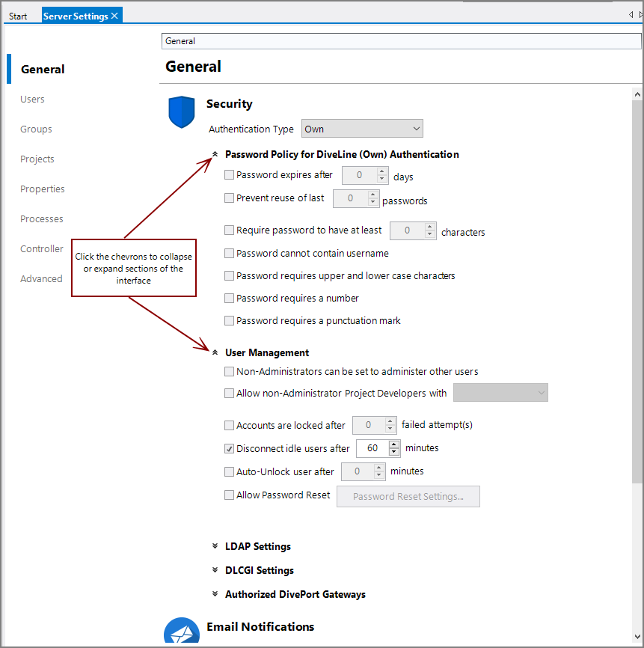
Task: Select Users in the sidebar
Action: [32, 99]
